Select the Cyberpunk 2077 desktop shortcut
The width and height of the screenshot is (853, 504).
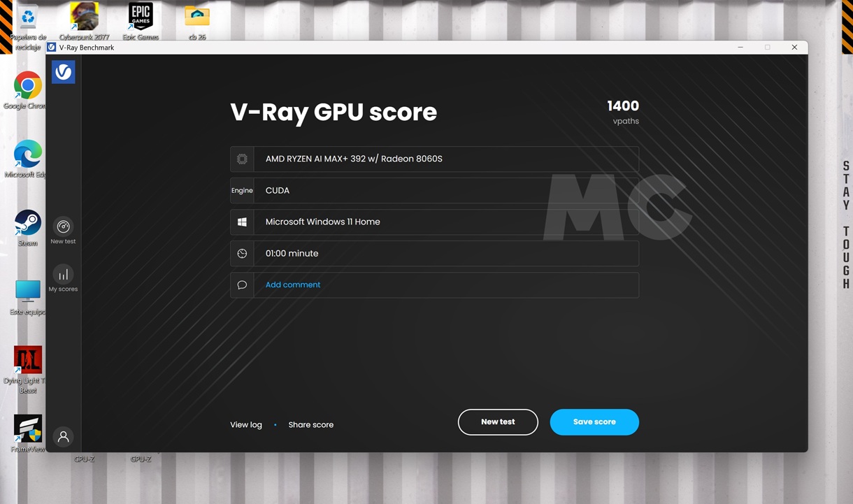[x=84, y=19]
